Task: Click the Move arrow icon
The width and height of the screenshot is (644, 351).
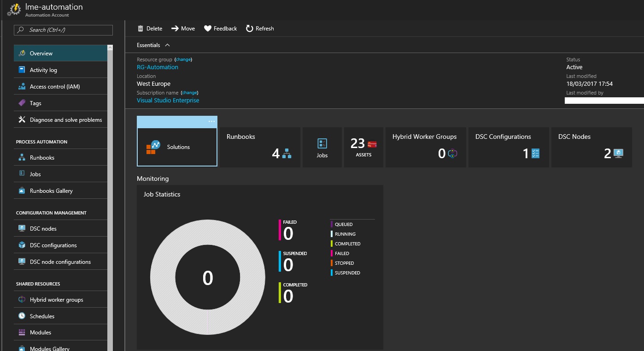Action: [175, 29]
